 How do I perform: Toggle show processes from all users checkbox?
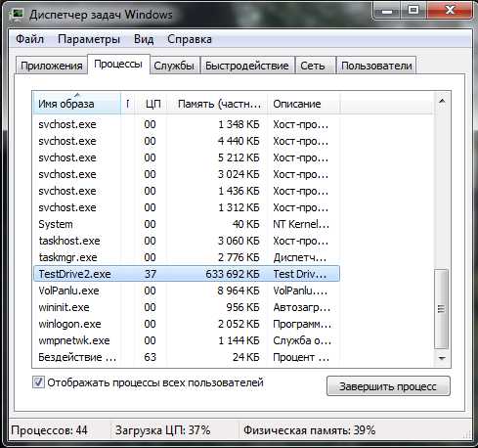[38, 382]
